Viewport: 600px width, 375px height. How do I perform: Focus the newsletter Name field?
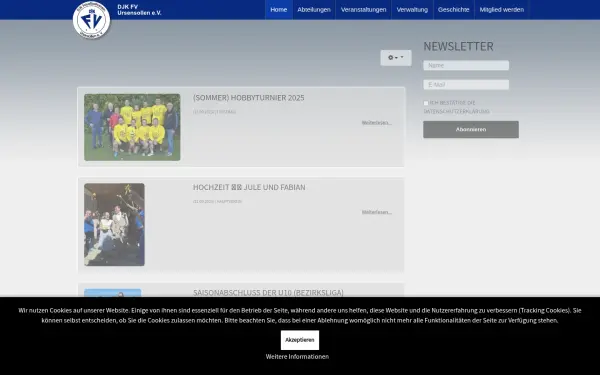[x=466, y=65]
